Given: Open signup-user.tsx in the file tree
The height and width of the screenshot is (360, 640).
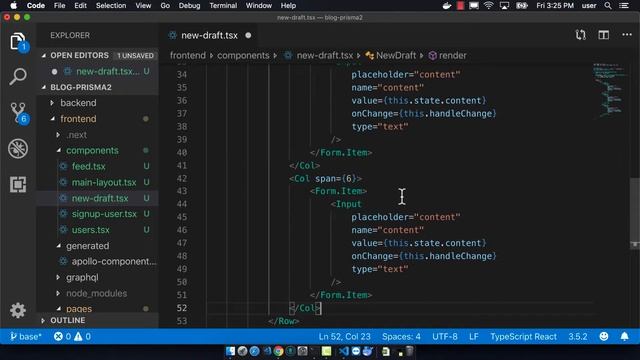Looking at the screenshot, I should click(104, 214).
